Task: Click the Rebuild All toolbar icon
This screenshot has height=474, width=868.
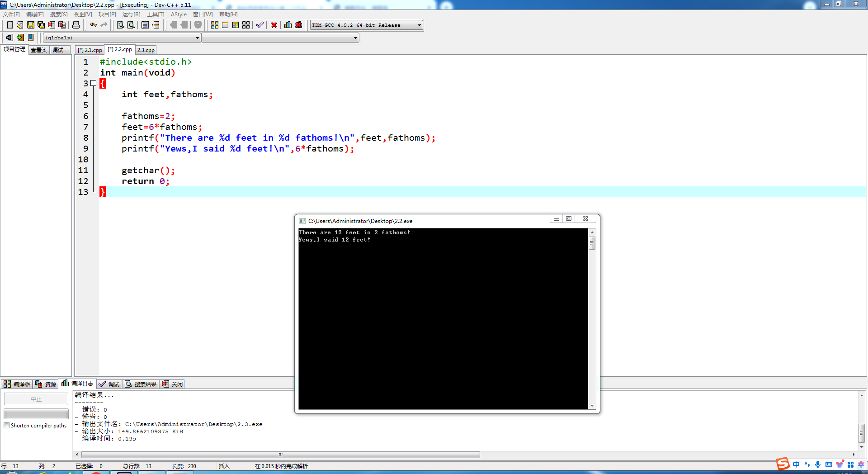Action: [246, 25]
